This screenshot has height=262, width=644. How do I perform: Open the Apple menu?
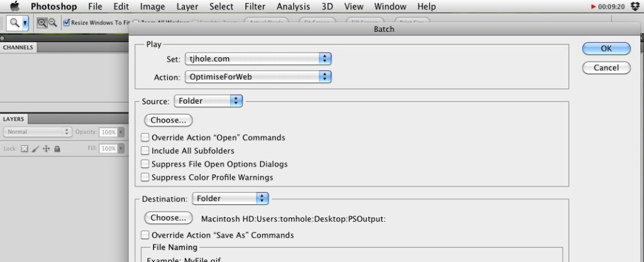(15, 7)
